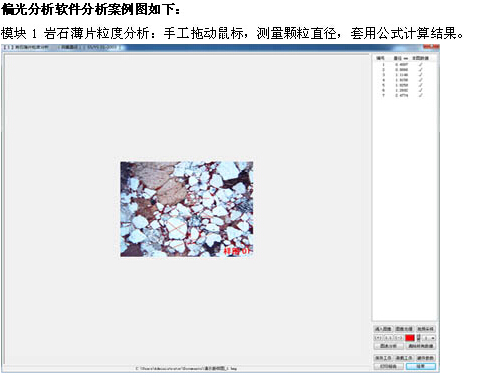Toggle checkmark for measurement row 7

(x=421, y=95)
